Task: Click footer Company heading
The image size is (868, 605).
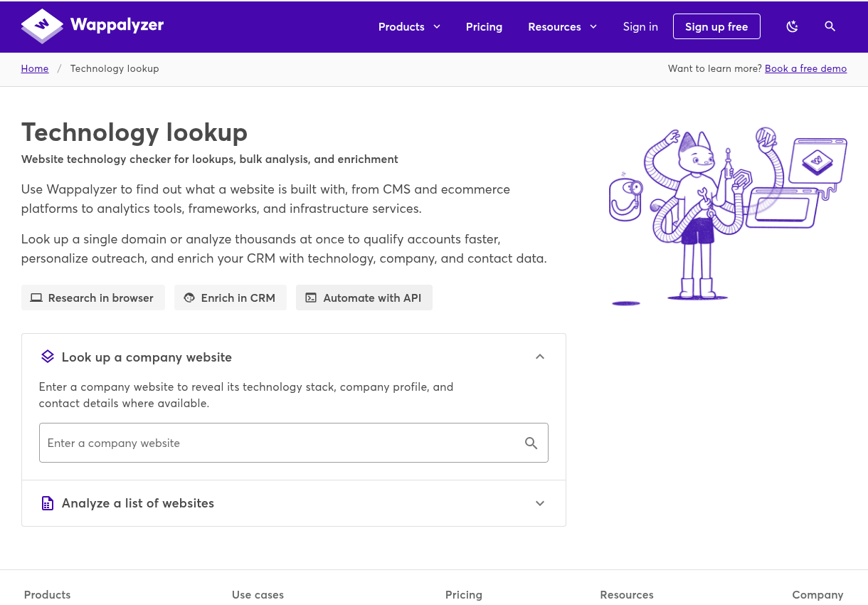Action: tap(817, 594)
